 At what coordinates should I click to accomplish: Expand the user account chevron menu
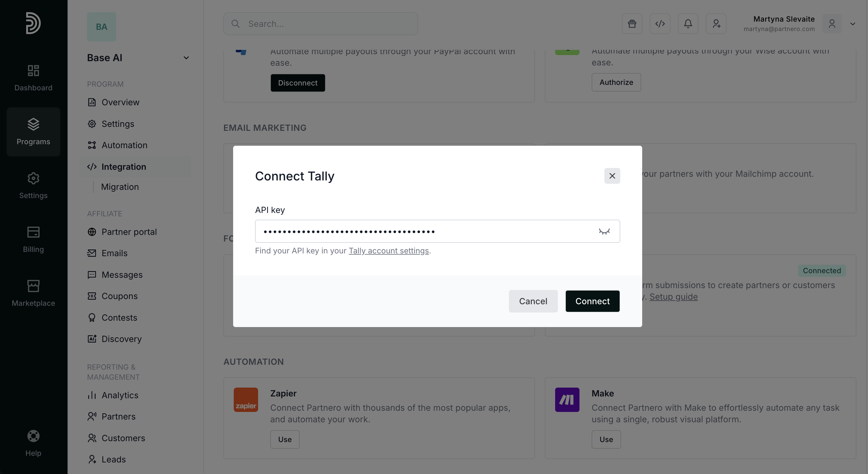coord(852,24)
